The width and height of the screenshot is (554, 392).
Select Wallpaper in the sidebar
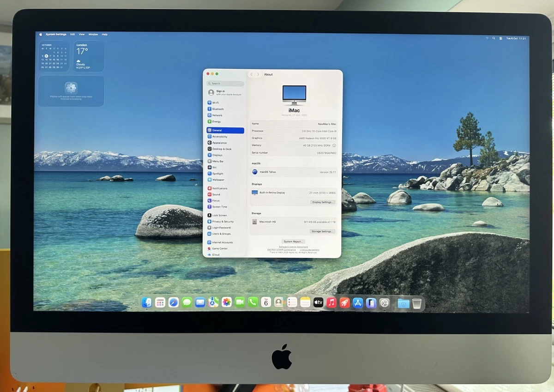(225, 180)
